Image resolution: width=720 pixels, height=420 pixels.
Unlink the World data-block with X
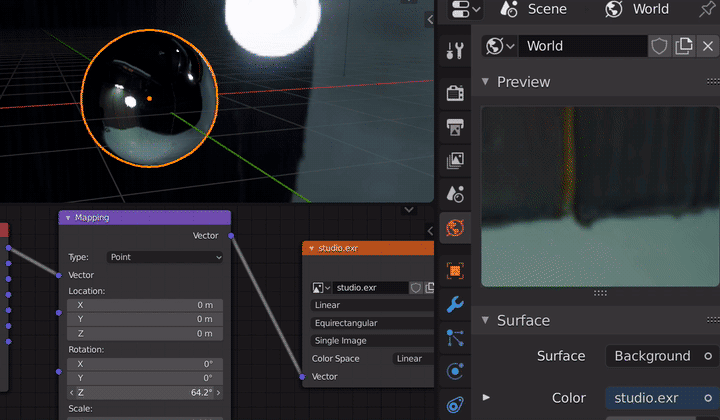tap(708, 46)
